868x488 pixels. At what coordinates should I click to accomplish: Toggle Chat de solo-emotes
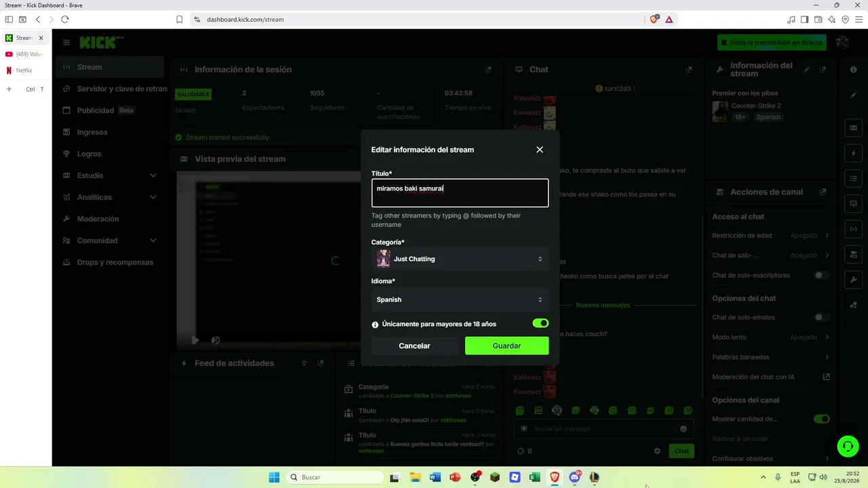pos(822,317)
